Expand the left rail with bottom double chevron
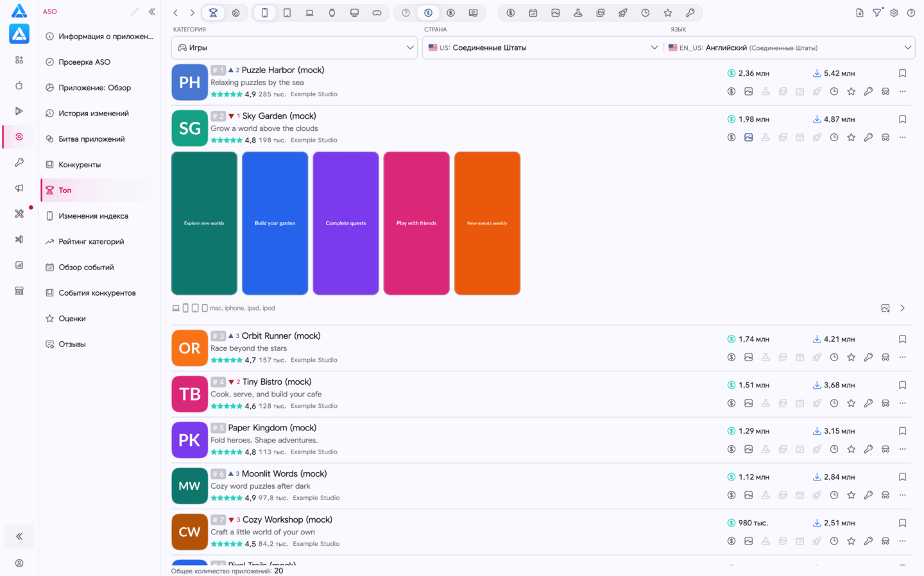 click(19, 536)
